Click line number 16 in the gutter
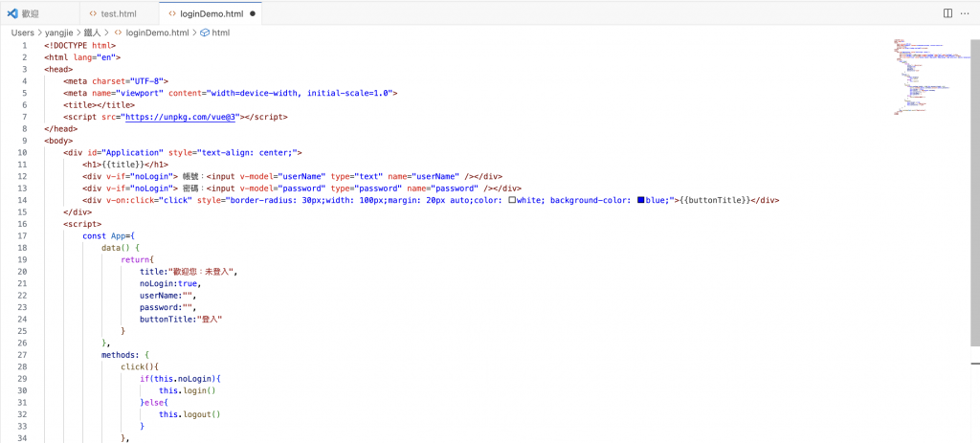 pyautogui.click(x=23, y=224)
